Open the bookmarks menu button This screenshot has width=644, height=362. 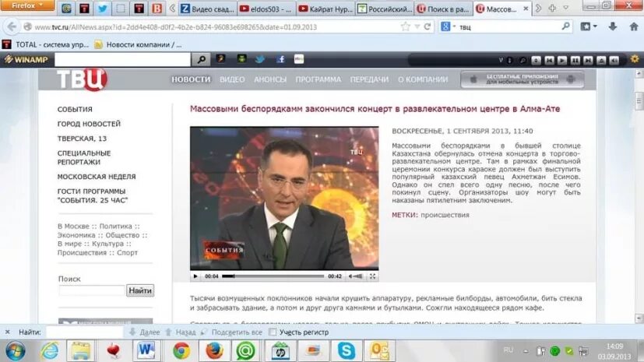(589, 26)
